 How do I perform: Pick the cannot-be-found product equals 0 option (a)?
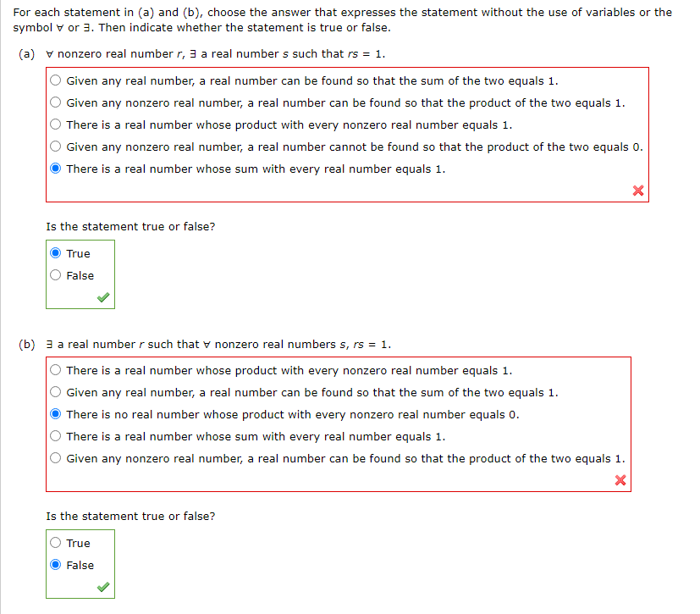click(54, 147)
